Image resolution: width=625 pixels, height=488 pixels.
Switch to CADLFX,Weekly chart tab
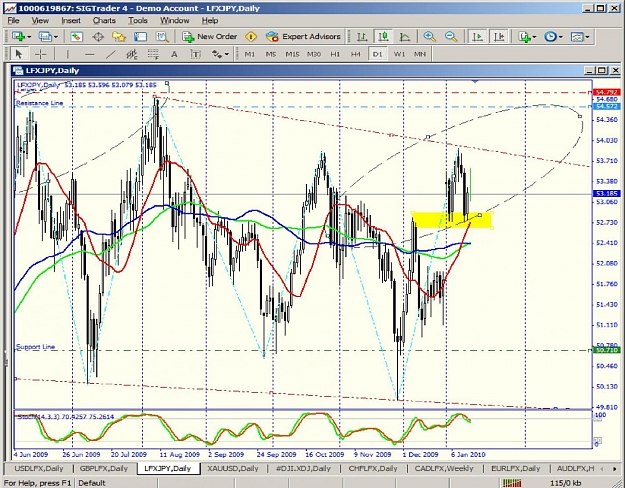point(444,468)
